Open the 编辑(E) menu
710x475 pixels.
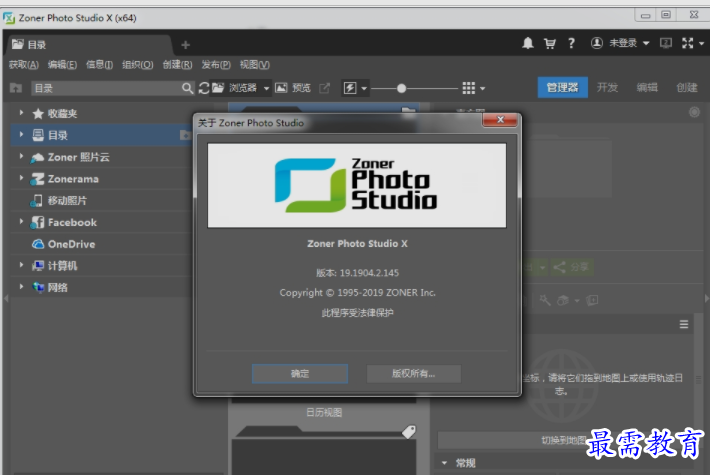[62, 65]
